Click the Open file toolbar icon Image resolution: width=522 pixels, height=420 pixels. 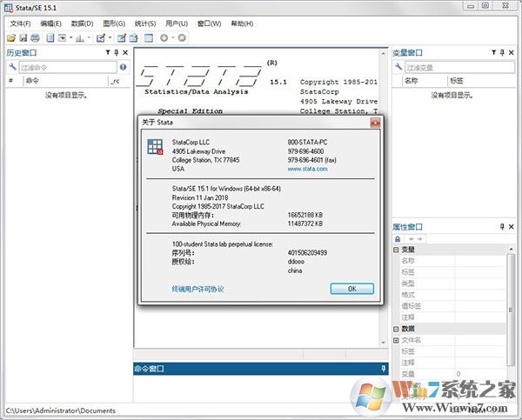(11, 38)
